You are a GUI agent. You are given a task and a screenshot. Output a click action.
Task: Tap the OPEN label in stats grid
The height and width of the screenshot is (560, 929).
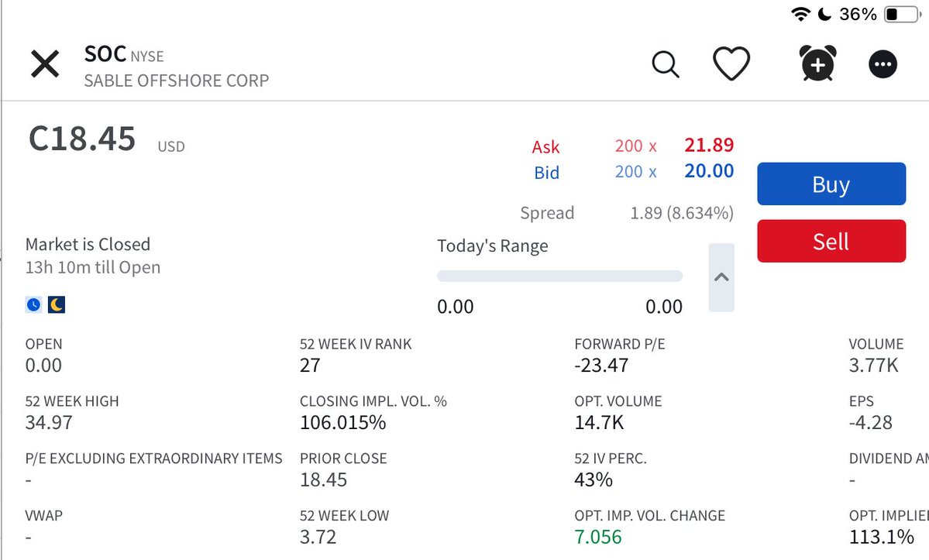click(x=44, y=344)
